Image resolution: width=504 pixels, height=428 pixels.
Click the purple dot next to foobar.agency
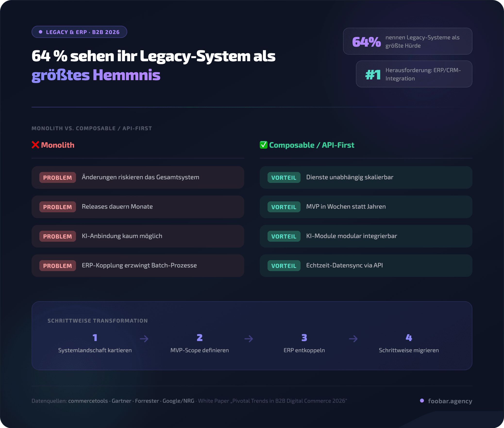[422, 401]
